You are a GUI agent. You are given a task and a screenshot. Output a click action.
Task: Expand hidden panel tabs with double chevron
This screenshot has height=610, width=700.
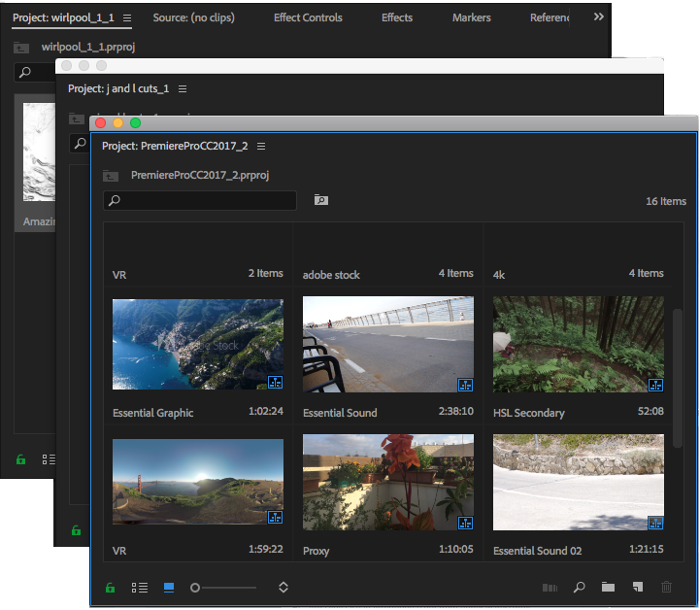click(x=599, y=17)
